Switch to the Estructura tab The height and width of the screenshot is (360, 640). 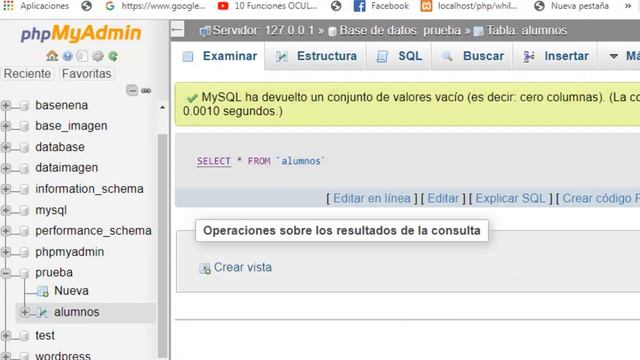[x=316, y=56]
